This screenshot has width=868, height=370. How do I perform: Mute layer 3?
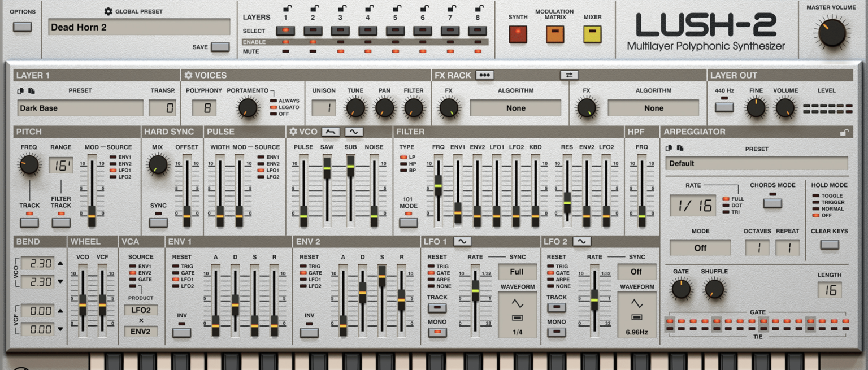click(340, 50)
